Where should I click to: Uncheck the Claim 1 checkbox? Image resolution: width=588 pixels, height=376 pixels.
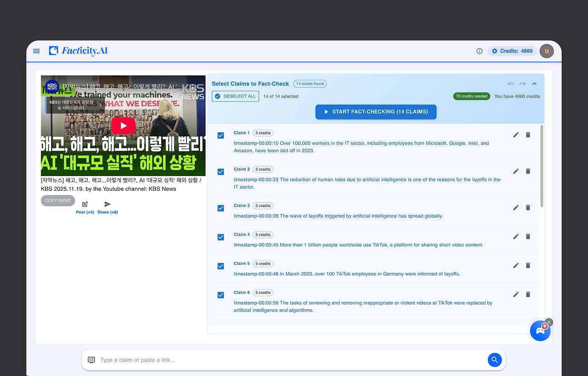(221, 135)
